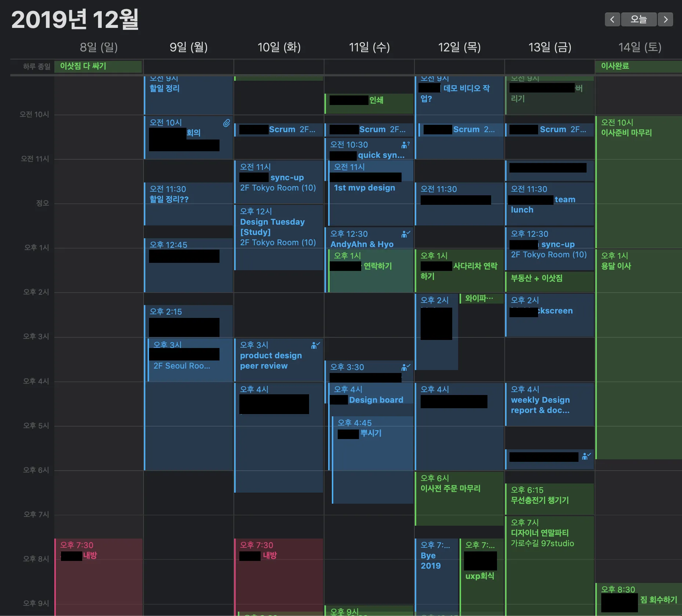The image size is (682, 616).
Task: Open Monday 오후 3시 2F Seoul Room event
Action: (x=190, y=360)
